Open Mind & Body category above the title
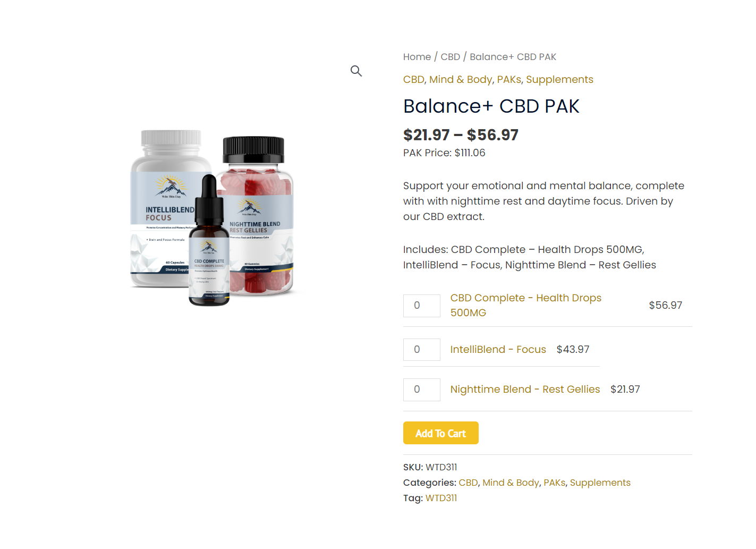 click(461, 79)
